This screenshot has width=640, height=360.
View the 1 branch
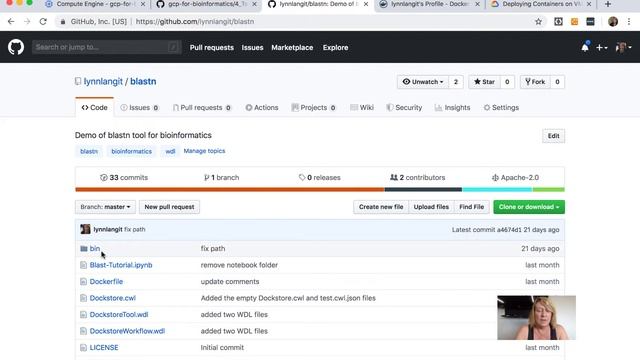click(222, 178)
